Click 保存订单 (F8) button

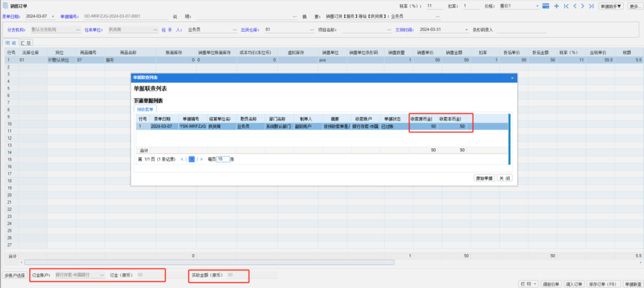(x=603, y=284)
